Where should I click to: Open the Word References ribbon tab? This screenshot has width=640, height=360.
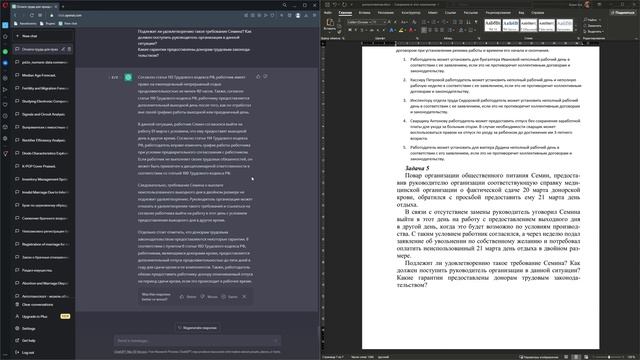pos(450,13)
